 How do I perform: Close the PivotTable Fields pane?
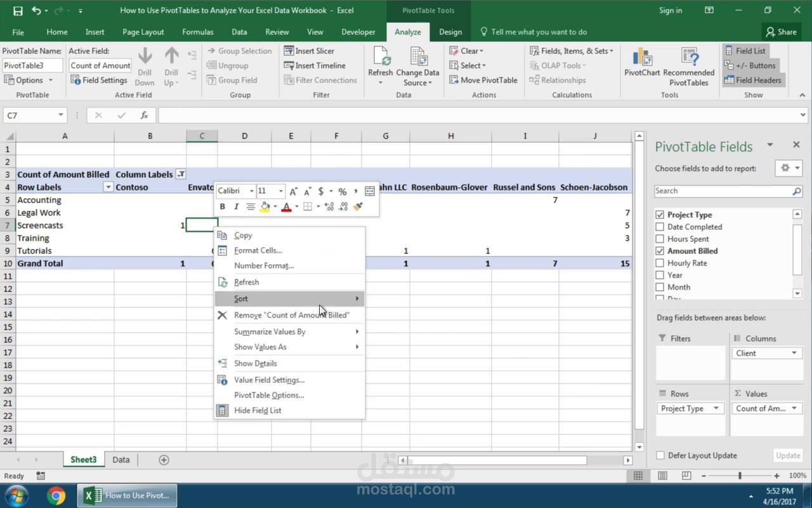pyautogui.click(x=796, y=145)
